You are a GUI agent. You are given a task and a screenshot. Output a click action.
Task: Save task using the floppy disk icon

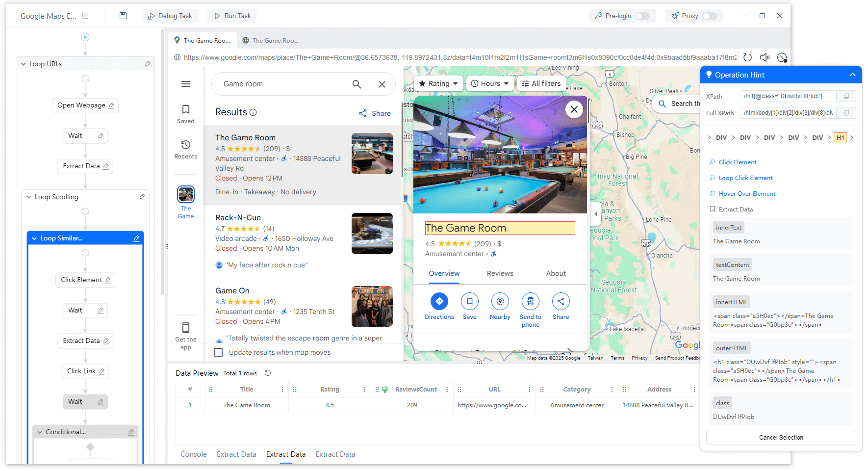123,16
